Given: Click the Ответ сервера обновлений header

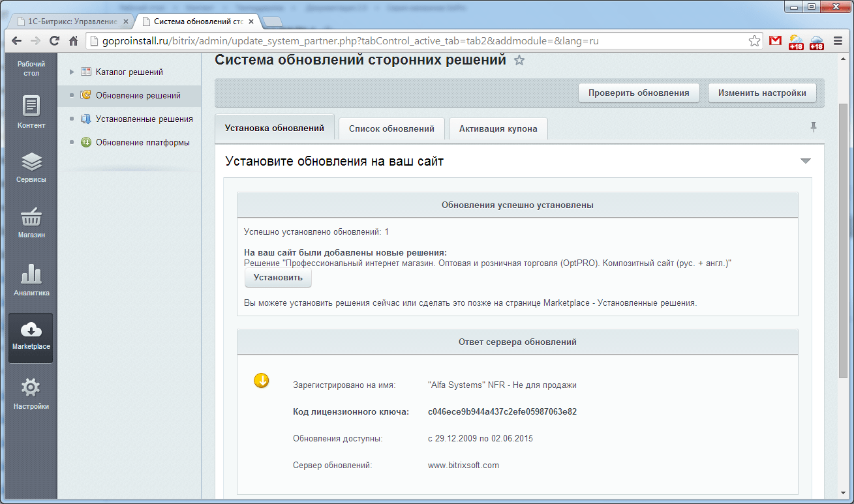Looking at the screenshot, I should 517,342.
